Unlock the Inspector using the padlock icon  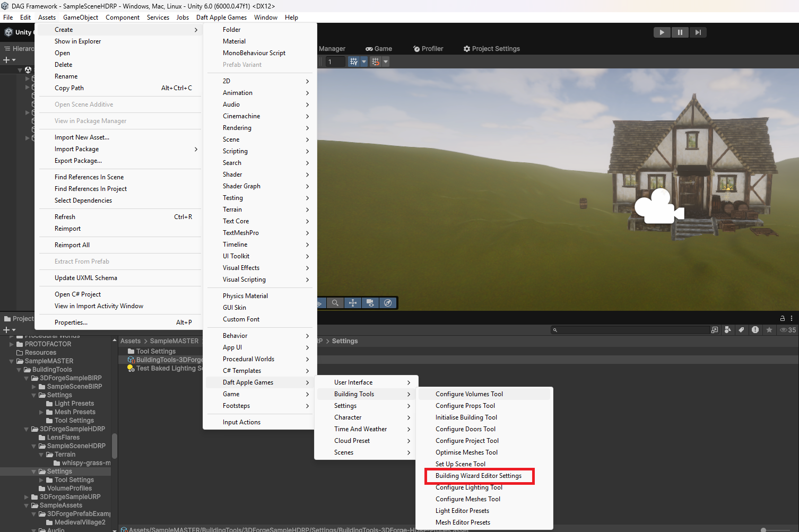(x=782, y=318)
